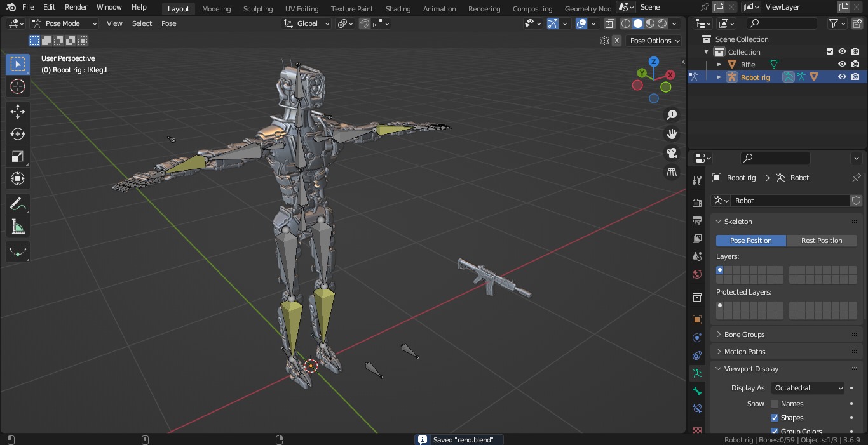Open the Render menu

[x=76, y=7]
